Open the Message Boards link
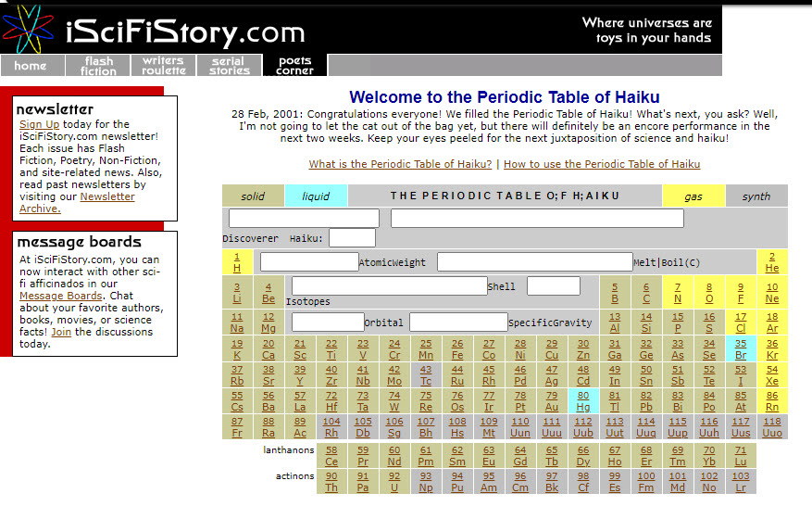Screen dimensions: 812x506 (x=60, y=296)
